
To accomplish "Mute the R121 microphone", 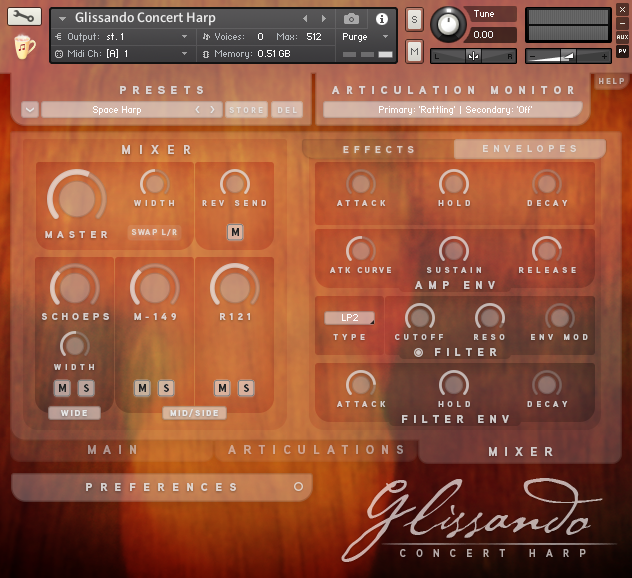I will pyautogui.click(x=222, y=388).
